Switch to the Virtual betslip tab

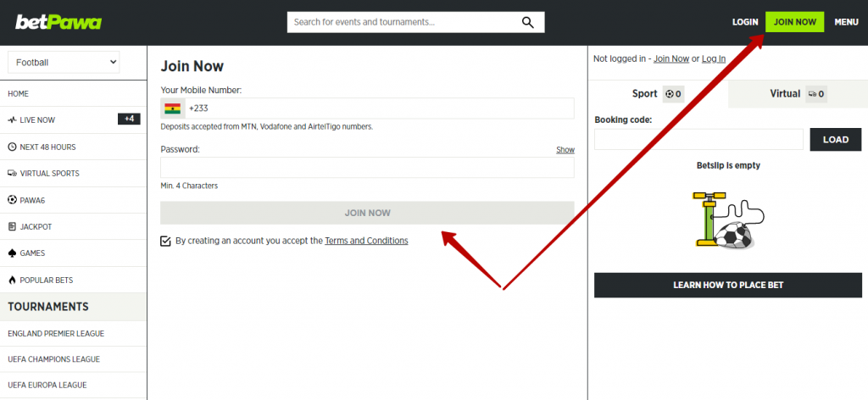coord(798,94)
